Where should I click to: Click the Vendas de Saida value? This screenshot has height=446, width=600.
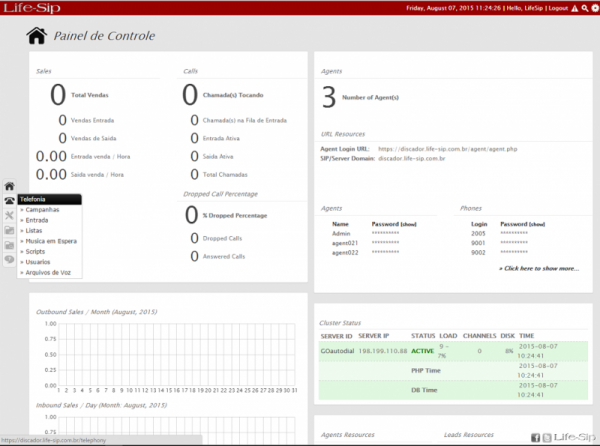tap(62, 138)
